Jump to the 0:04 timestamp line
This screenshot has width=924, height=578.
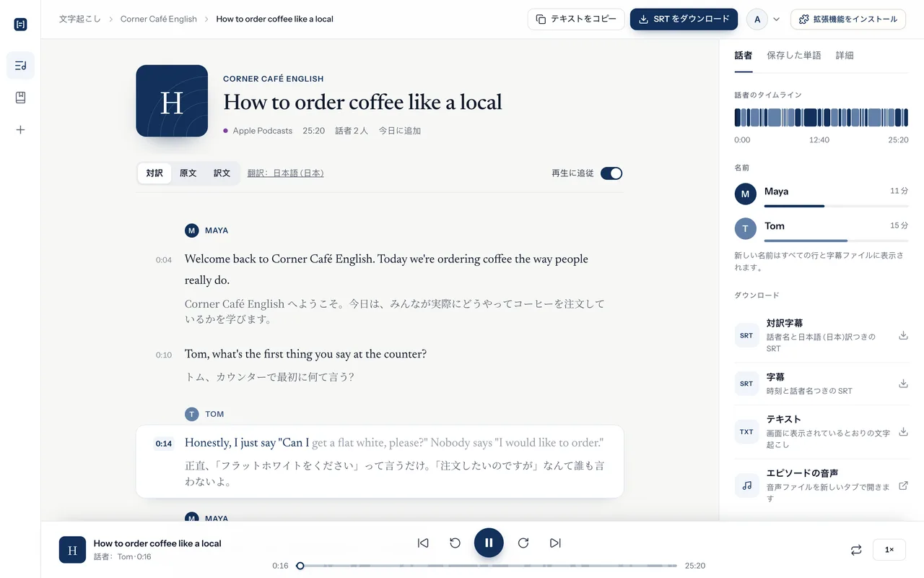pyautogui.click(x=164, y=260)
